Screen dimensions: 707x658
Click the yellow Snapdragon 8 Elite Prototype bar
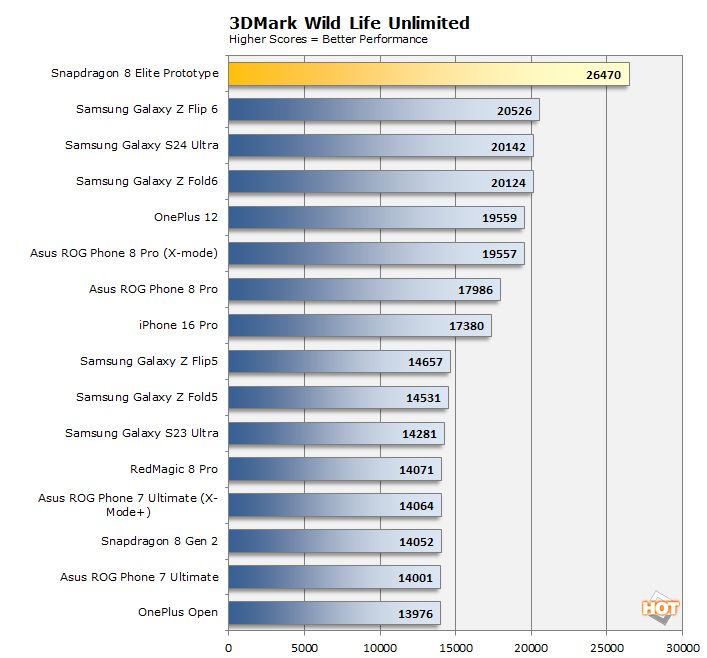[x=428, y=74]
